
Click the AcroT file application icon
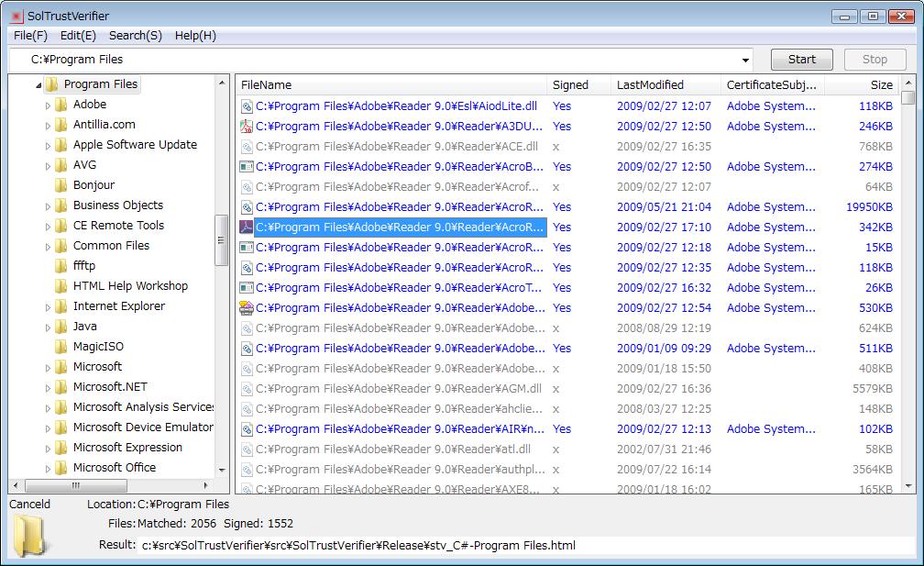[247, 288]
